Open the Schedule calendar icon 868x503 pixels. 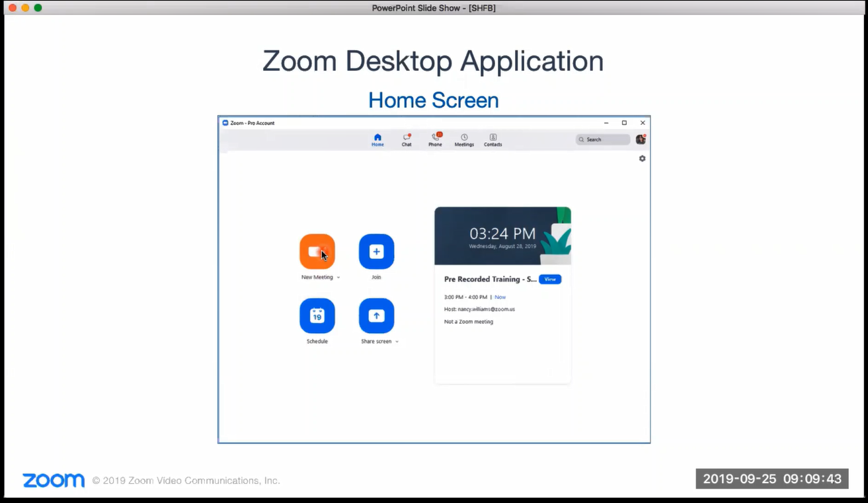317,316
